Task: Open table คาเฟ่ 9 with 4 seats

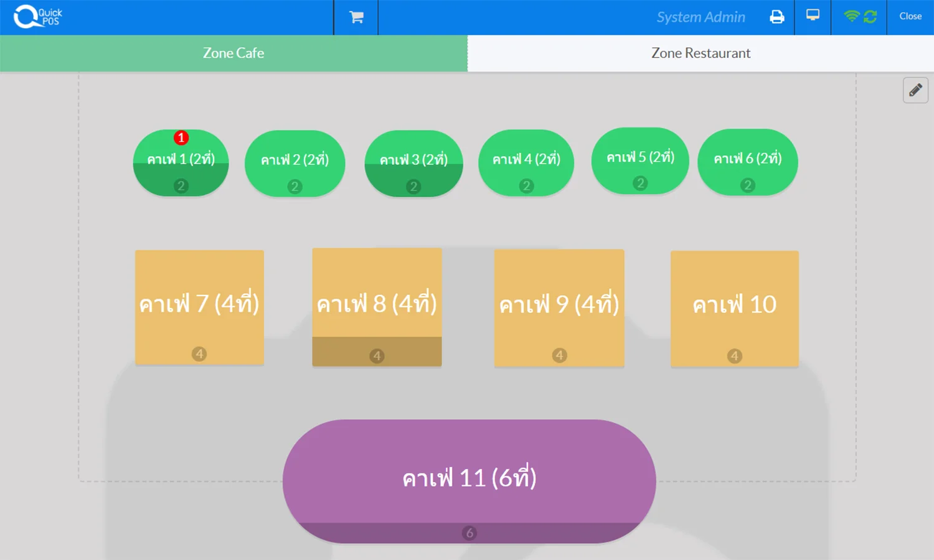Action: (x=559, y=305)
